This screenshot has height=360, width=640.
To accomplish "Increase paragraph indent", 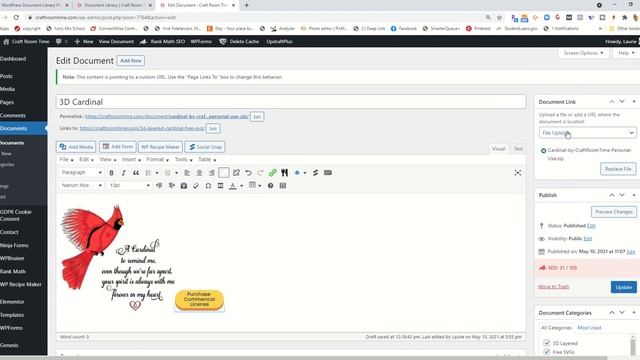I will [171, 186].
